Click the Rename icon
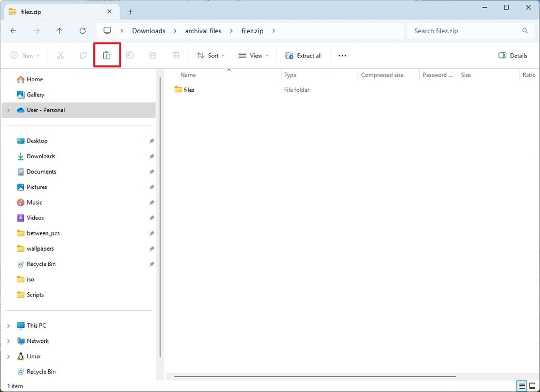The width and height of the screenshot is (540, 392). (130, 55)
